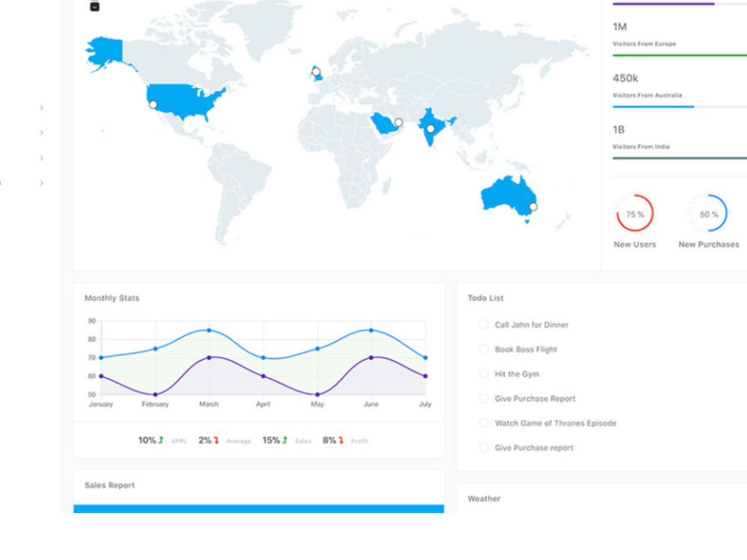Open the 50 % New Purchases circular gauge
Screen dimensions: 747x560
[708, 214]
